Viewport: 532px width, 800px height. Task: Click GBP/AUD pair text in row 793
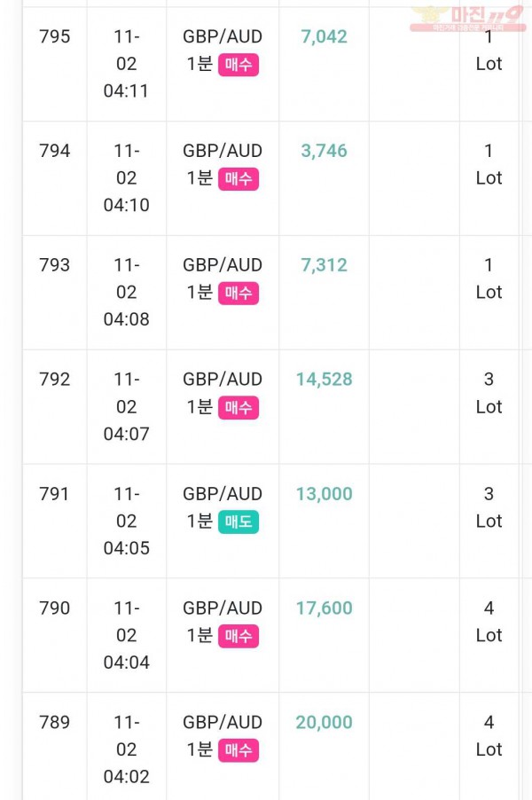point(223,265)
